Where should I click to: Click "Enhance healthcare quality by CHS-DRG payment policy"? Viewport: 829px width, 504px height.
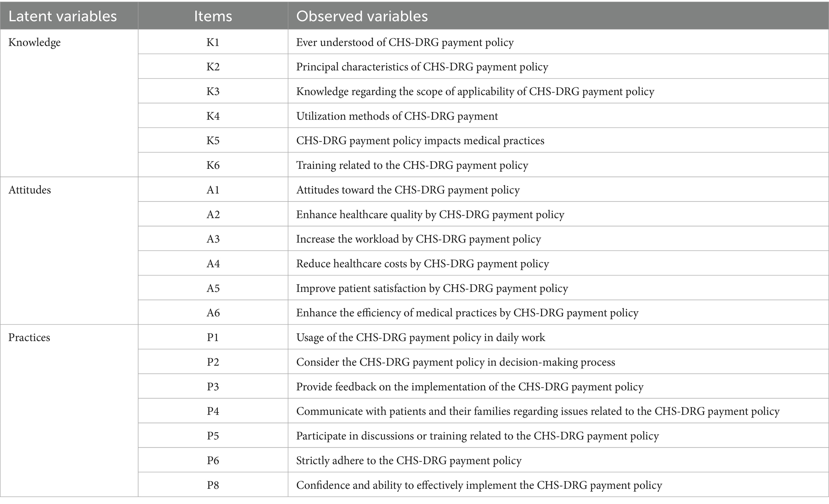[430, 215]
